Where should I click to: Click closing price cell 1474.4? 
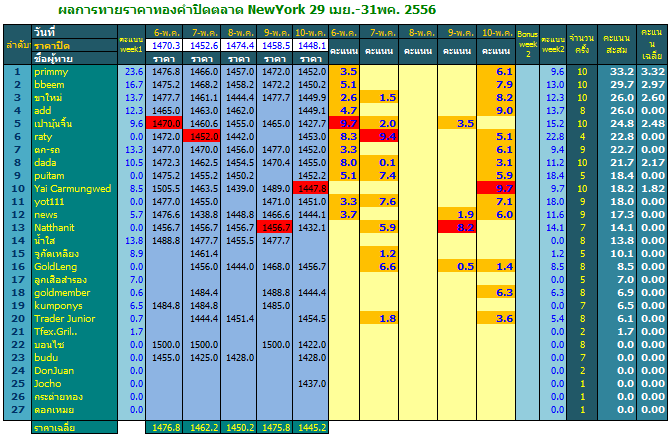click(x=239, y=45)
